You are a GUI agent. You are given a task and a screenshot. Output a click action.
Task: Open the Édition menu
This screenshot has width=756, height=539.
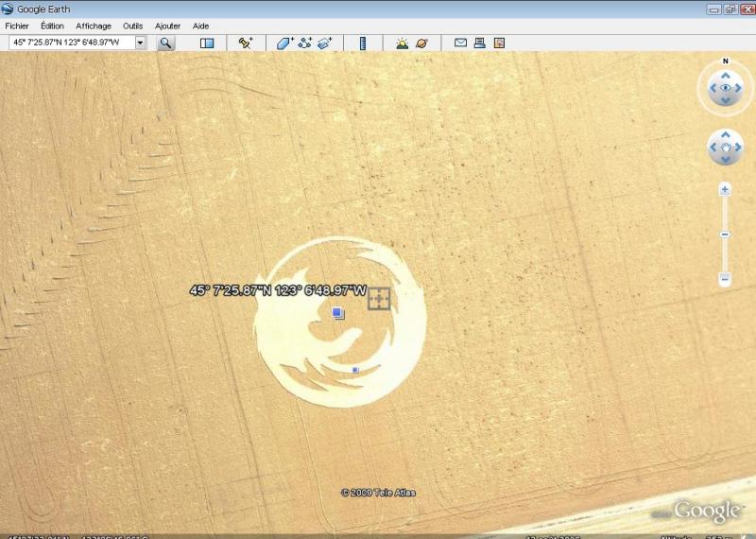point(52,26)
